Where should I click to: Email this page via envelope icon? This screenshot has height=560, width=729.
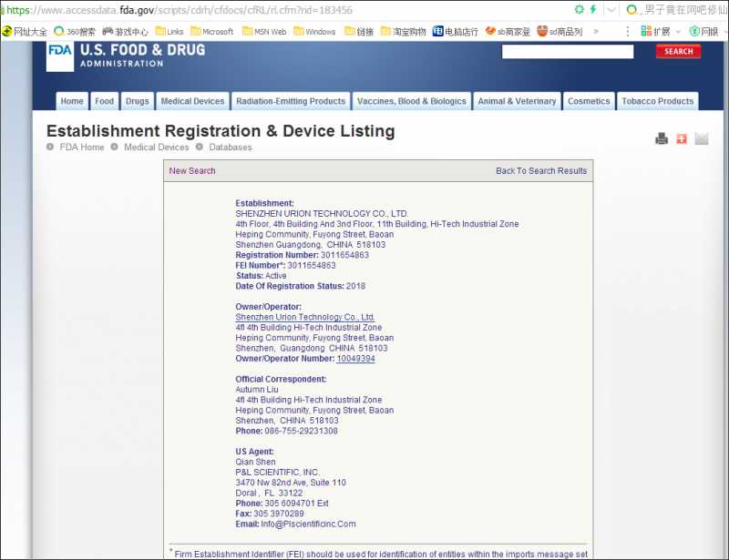pos(702,138)
